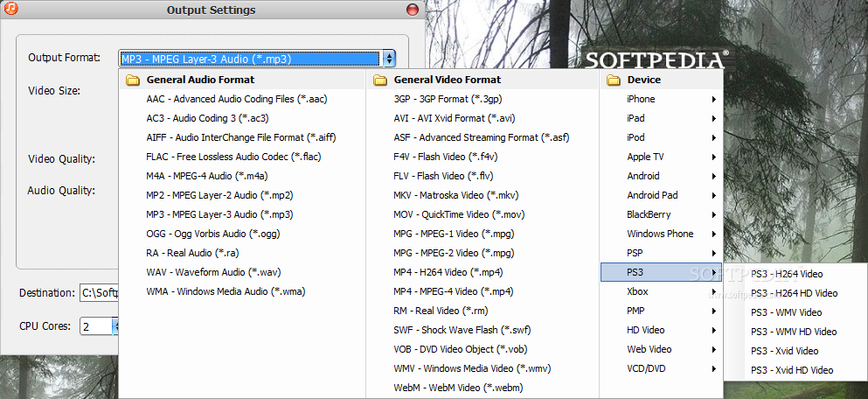Select MP4 - MPEG-4 Video
Image resolution: width=868 pixels, height=399 pixels.
pos(453,291)
